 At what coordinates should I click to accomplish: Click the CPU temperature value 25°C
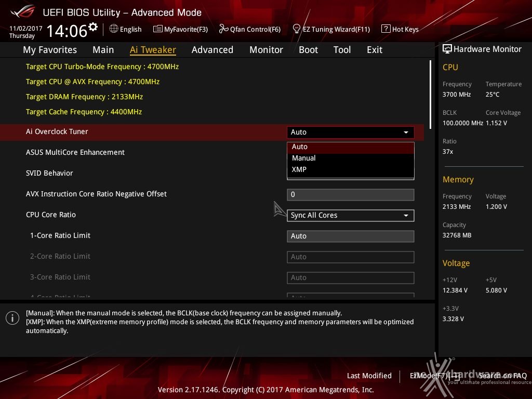[x=493, y=95]
